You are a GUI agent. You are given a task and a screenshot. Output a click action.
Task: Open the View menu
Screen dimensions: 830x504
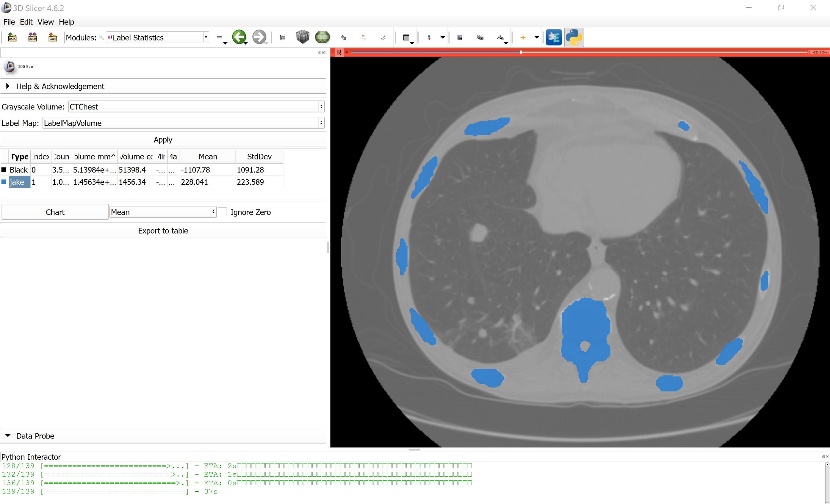click(x=45, y=22)
